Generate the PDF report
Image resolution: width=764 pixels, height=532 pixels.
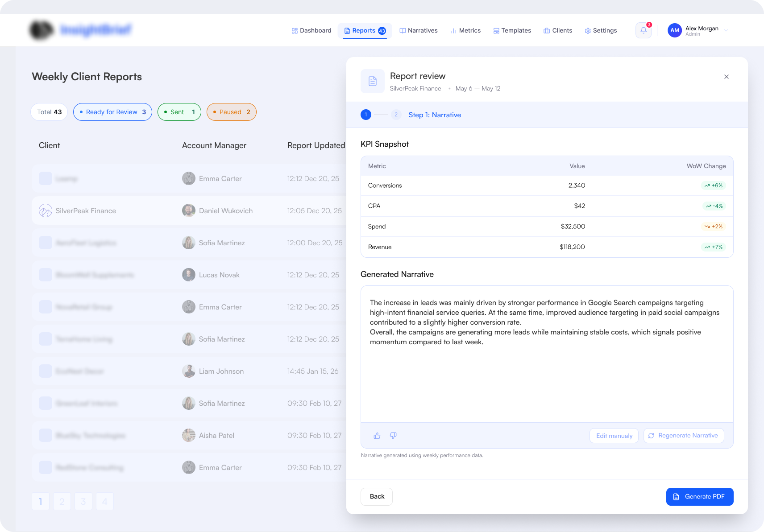[699, 496]
